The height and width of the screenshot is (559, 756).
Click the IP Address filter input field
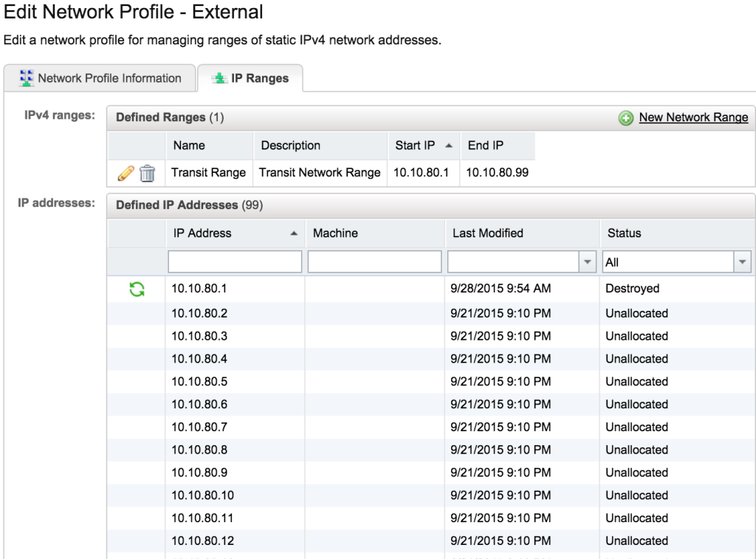click(234, 261)
